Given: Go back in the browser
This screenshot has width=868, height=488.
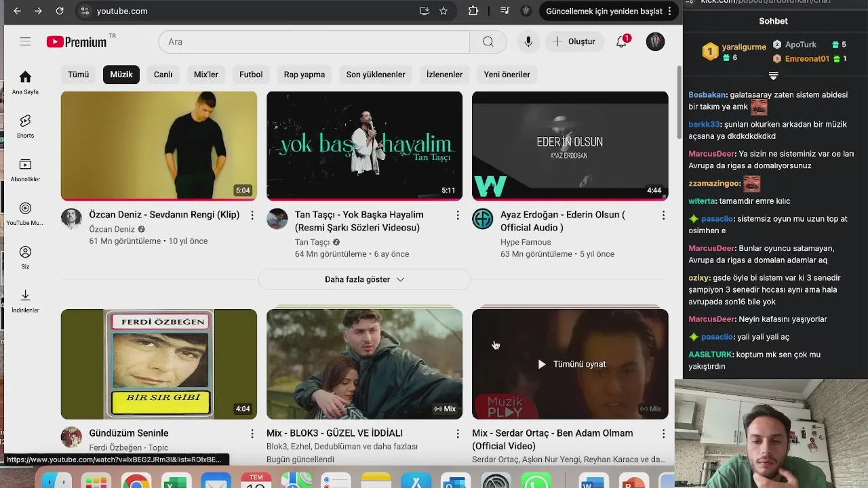Looking at the screenshot, I should [x=17, y=11].
